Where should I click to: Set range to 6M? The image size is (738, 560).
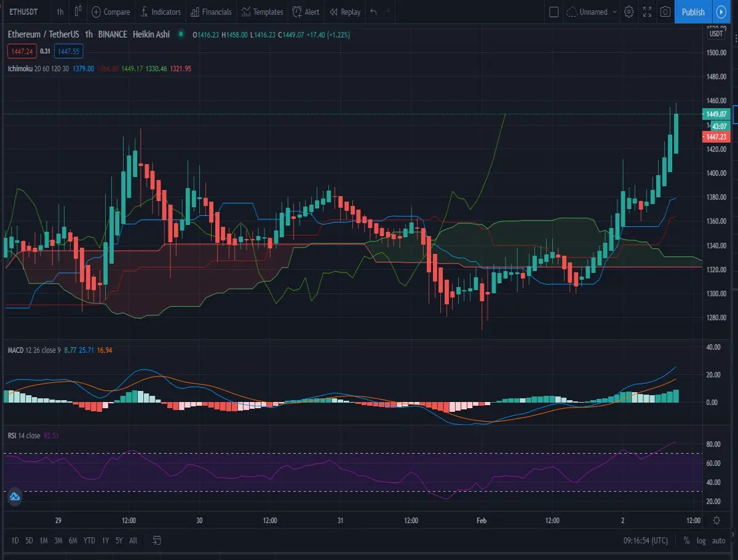point(73,540)
